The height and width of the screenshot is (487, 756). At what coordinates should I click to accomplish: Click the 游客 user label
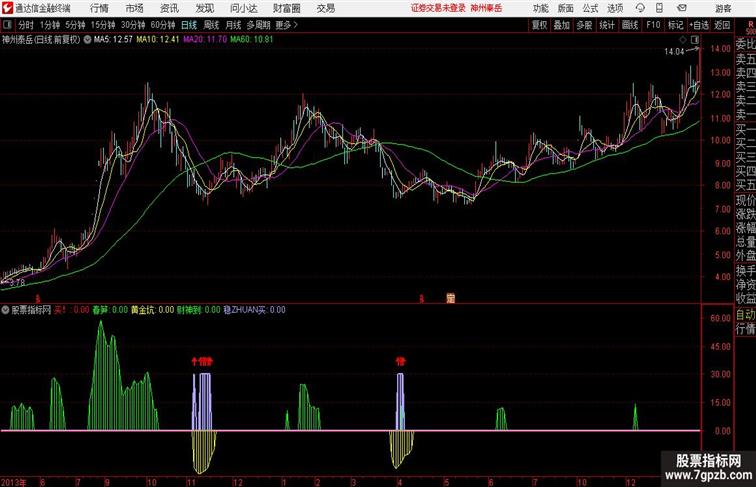tap(723, 8)
